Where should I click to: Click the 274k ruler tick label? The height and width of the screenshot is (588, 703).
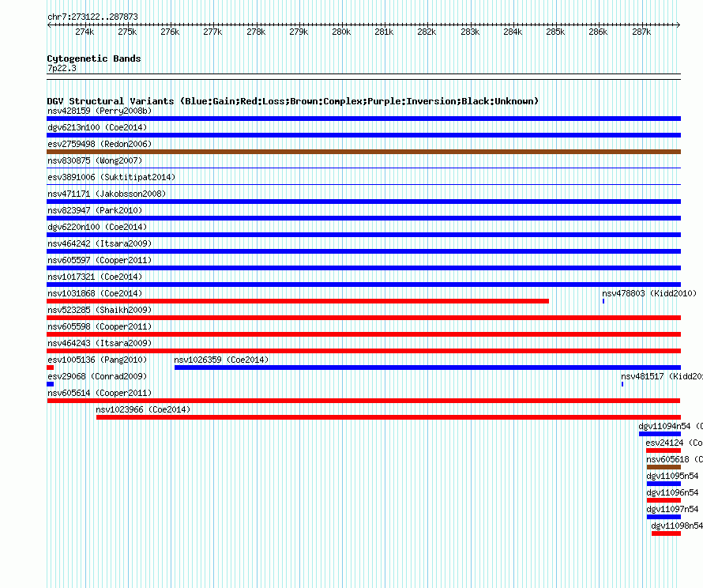tap(85, 32)
